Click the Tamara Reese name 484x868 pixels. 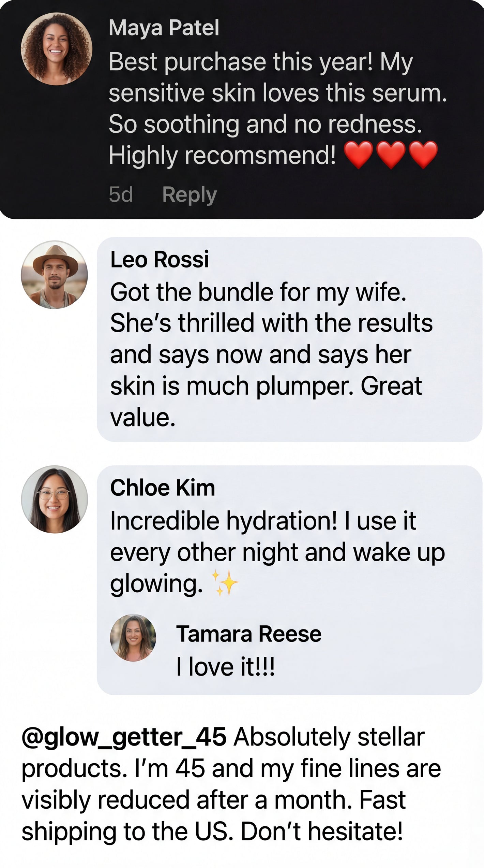(248, 634)
